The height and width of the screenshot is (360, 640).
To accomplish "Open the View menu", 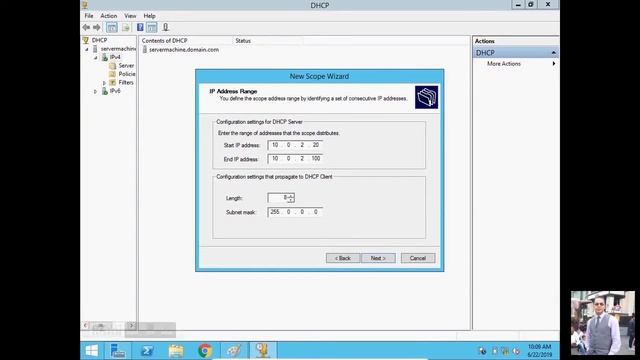I will click(130, 16).
